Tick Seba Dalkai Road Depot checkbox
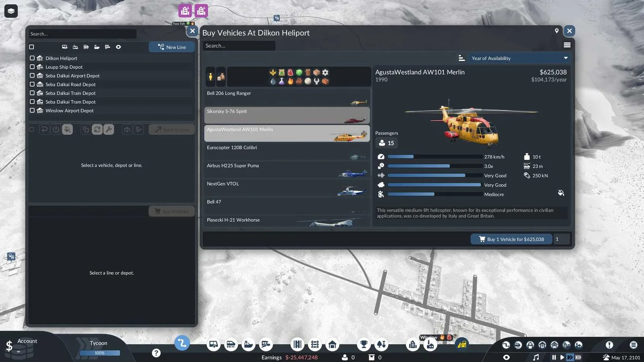Viewport: 644px width, 362px height. (x=32, y=84)
